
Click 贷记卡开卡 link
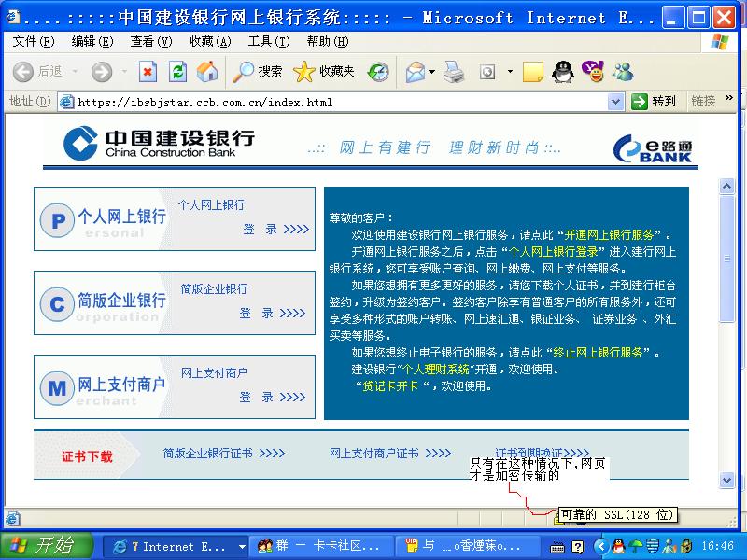pos(390,385)
